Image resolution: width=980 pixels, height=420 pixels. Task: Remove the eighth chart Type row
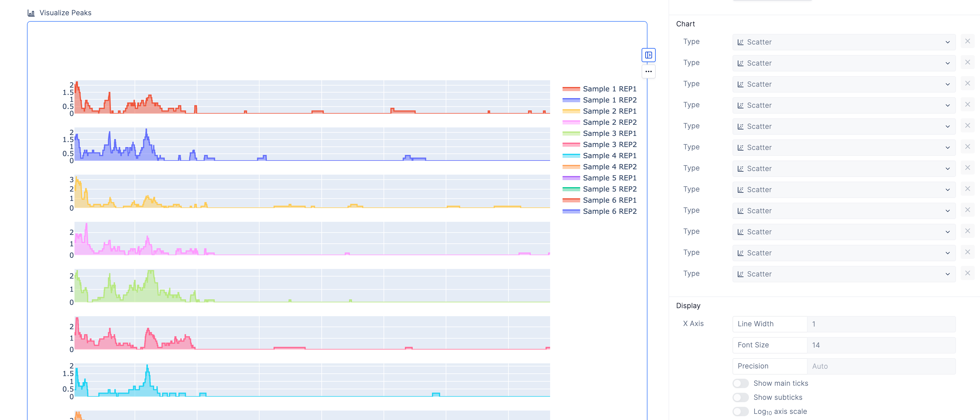point(967,189)
